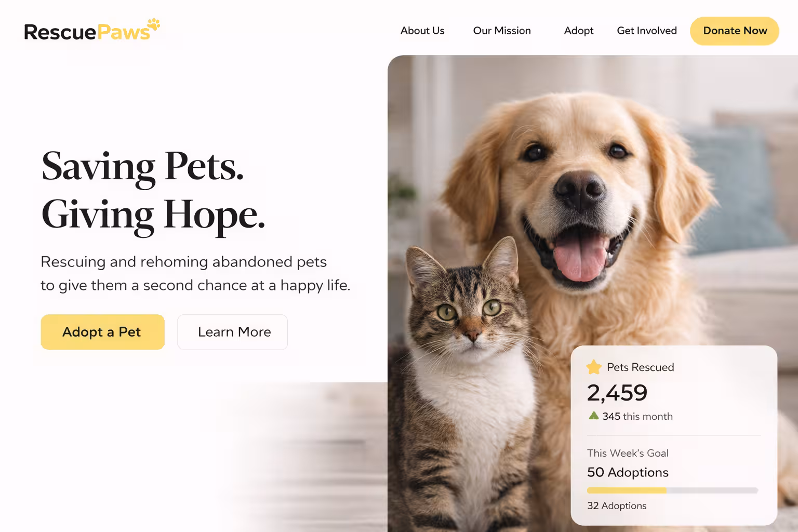
Task: Open the Get Involved menu
Action: pyautogui.click(x=647, y=31)
